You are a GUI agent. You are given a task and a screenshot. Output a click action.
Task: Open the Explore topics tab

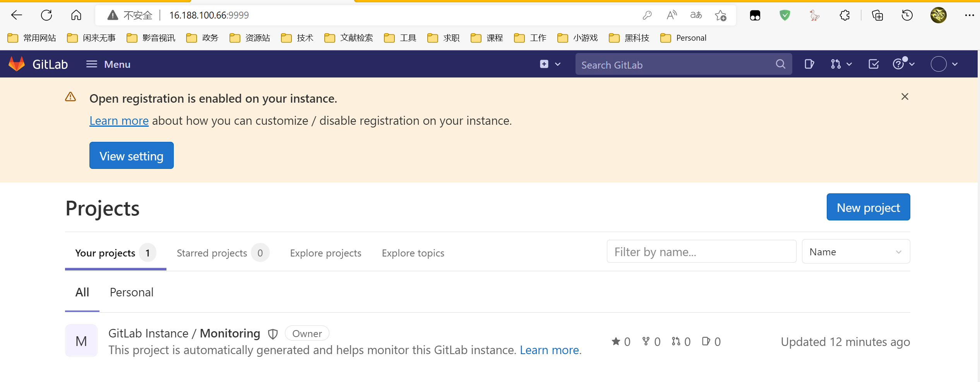click(413, 253)
